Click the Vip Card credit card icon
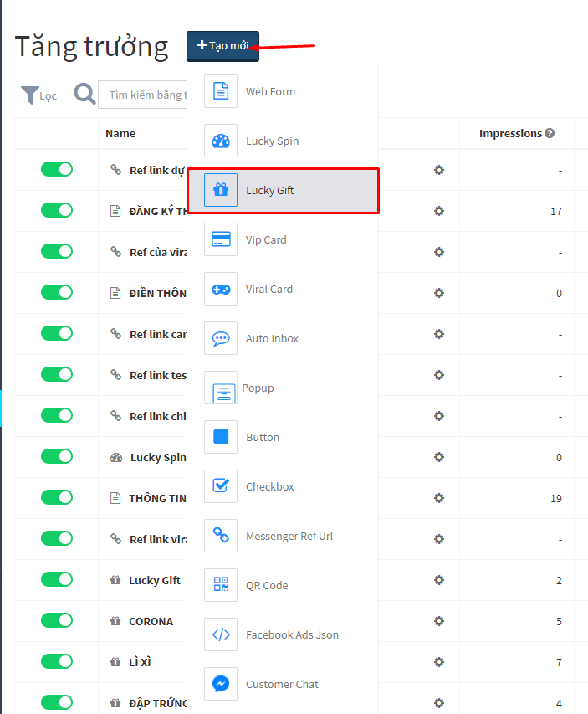The image size is (588, 714). tap(221, 239)
